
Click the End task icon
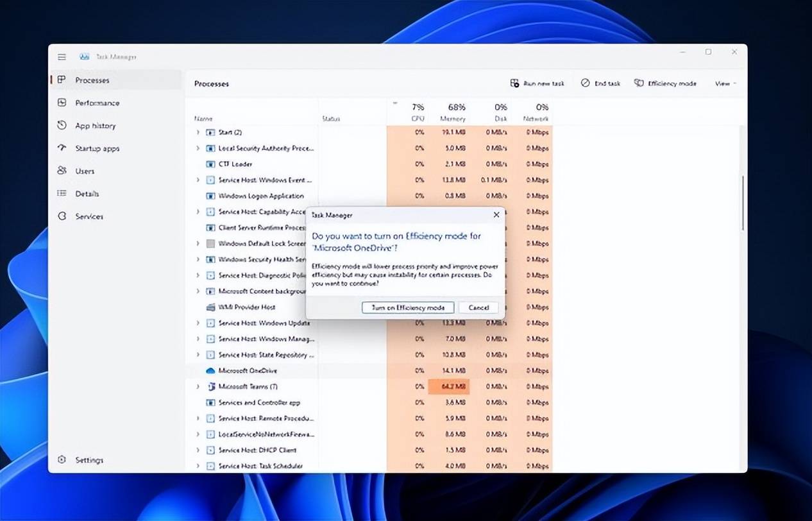tap(585, 83)
